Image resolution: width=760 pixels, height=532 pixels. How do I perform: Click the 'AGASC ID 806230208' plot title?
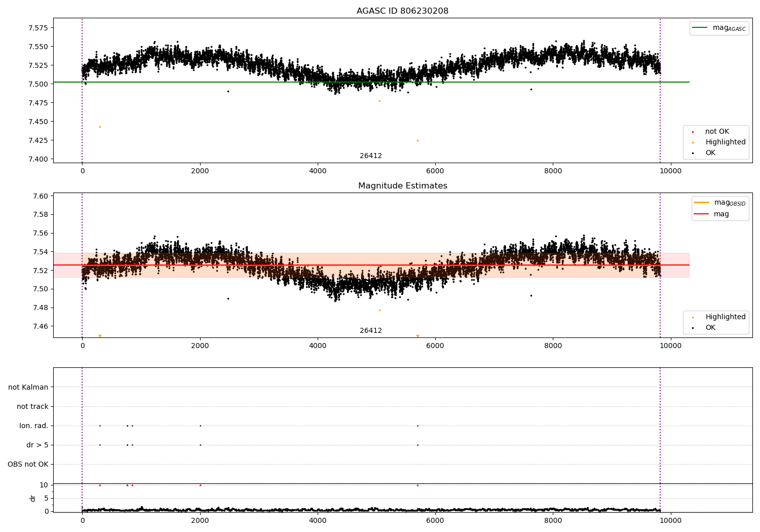coord(402,11)
